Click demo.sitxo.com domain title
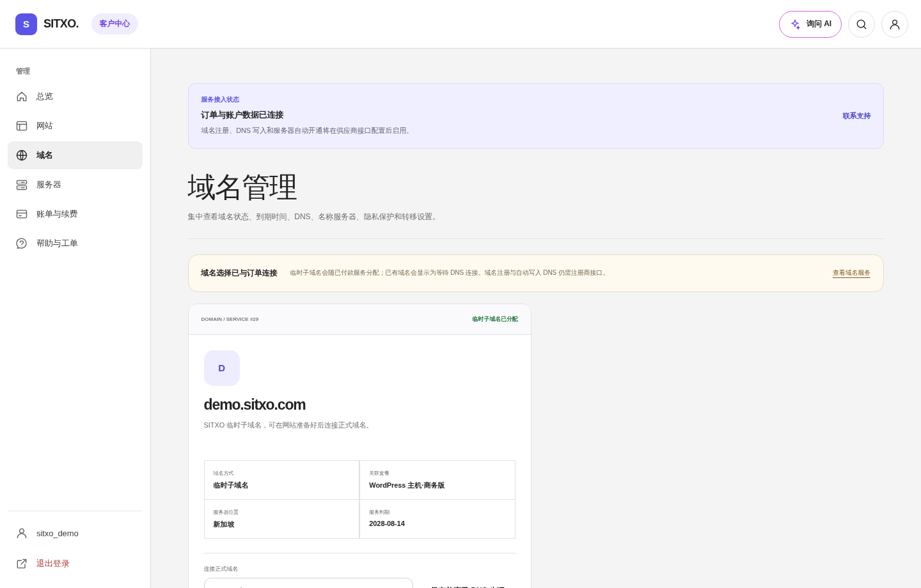921x588 pixels. point(255,405)
